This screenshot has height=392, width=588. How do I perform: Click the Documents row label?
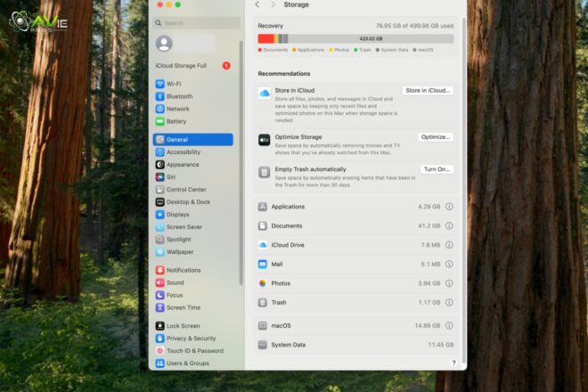287,225
